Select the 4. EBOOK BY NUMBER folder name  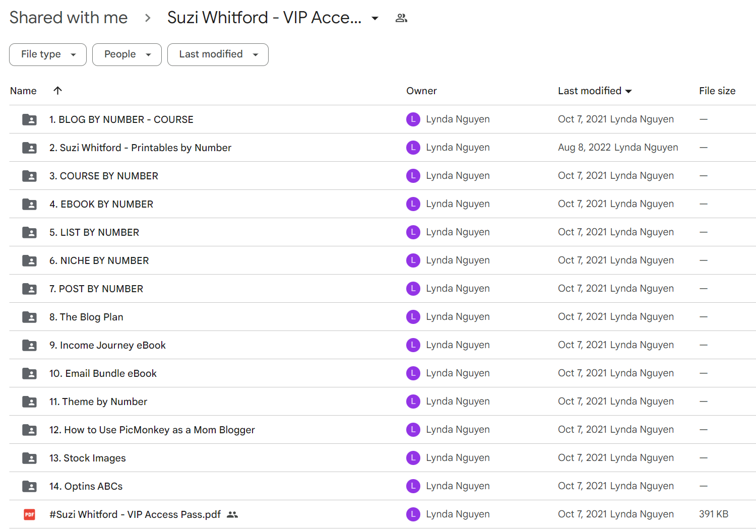coord(101,204)
